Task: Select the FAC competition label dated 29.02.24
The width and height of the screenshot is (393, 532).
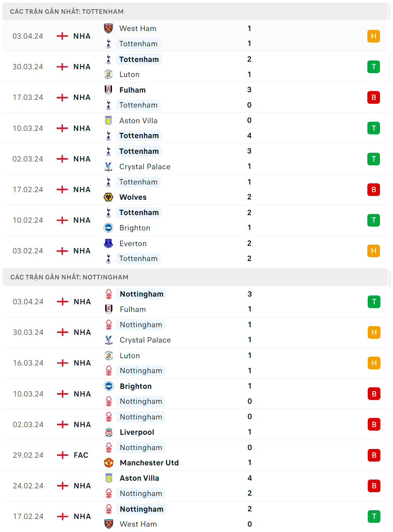Action: coord(81,455)
